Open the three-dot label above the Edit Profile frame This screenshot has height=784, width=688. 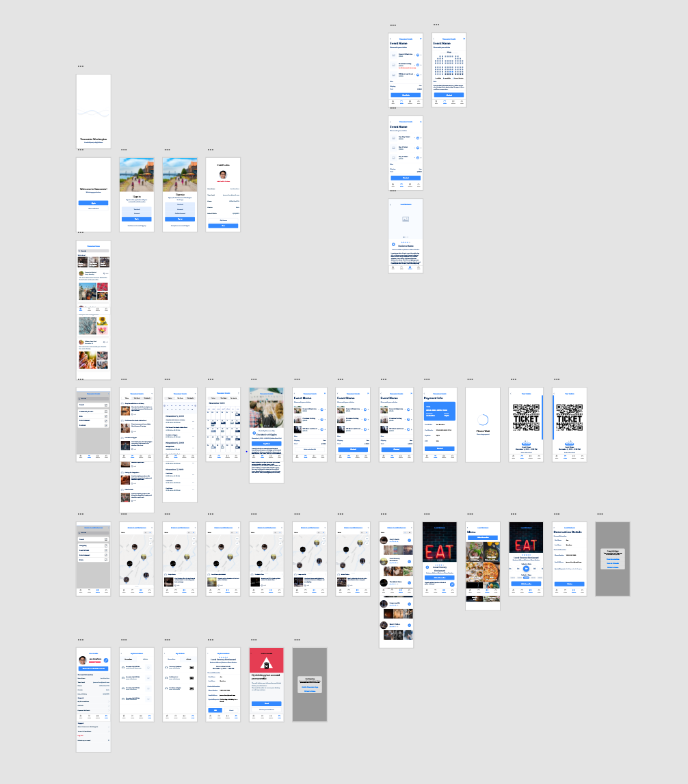coord(211,150)
